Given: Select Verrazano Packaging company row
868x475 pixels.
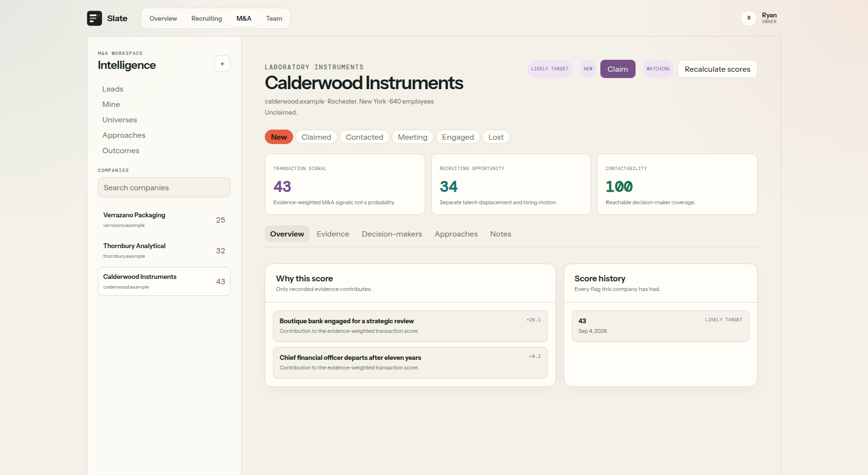Looking at the screenshot, I should click(x=164, y=220).
